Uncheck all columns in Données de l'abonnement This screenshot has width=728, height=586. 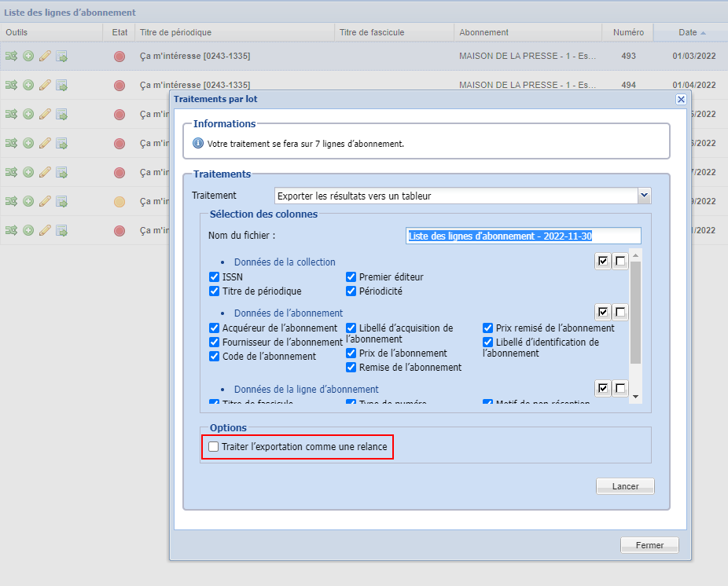point(621,313)
